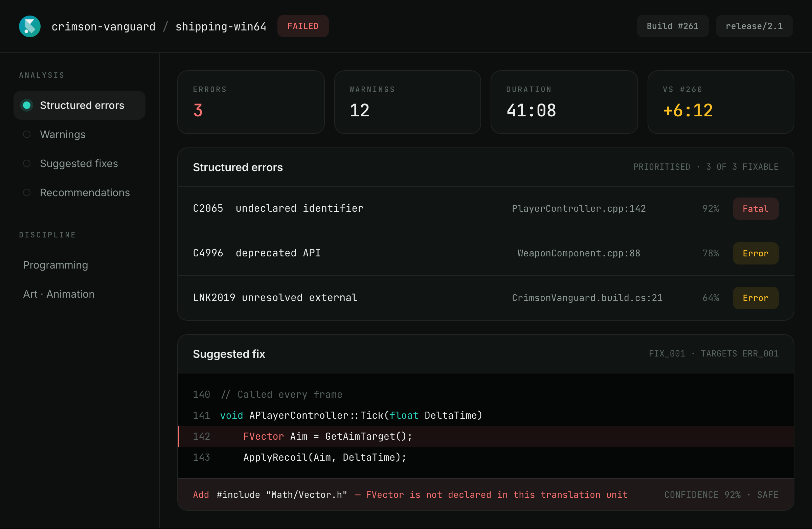Open the VS #260 comparison card
812x529 pixels.
coord(721,102)
